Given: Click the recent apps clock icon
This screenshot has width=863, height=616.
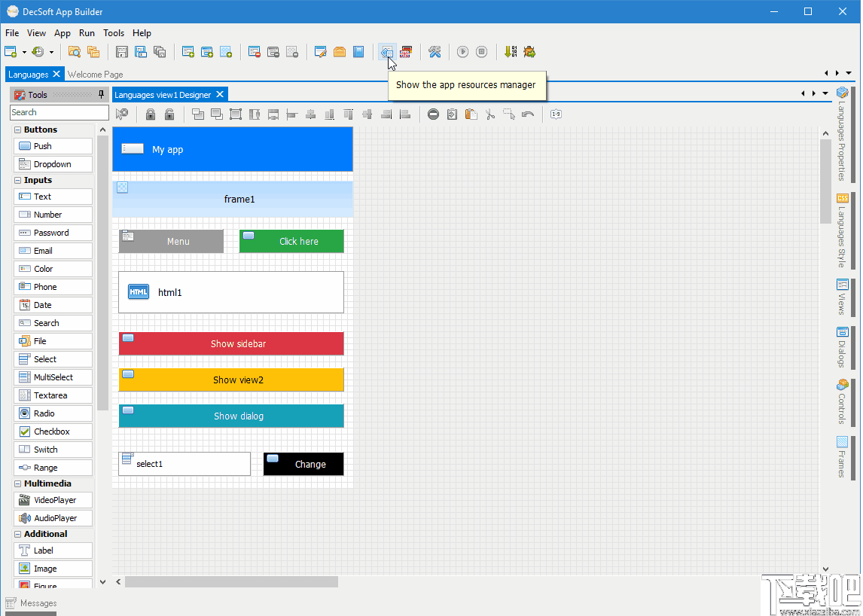Looking at the screenshot, I should click(38, 52).
